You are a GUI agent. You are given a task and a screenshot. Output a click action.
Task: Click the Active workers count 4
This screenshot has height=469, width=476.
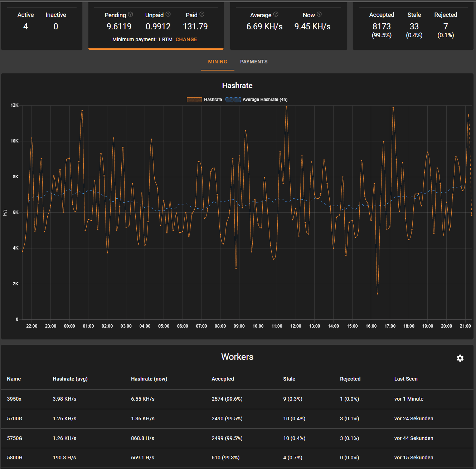(x=25, y=26)
